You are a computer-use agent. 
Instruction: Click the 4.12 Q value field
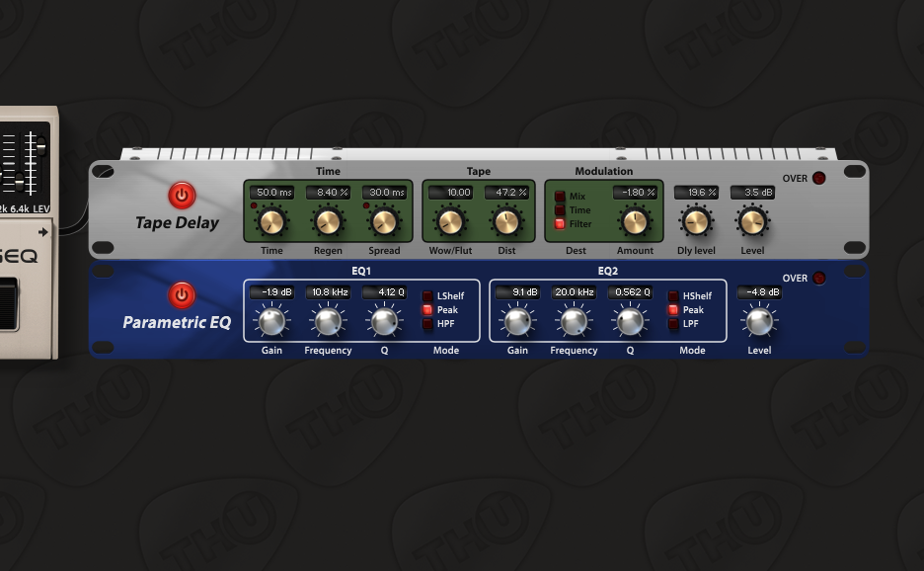coord(384,292)
